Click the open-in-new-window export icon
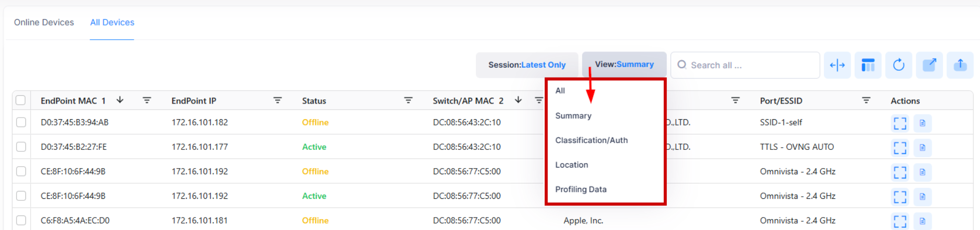Viewport: 980px width, 230px height. tap(929, 65)
